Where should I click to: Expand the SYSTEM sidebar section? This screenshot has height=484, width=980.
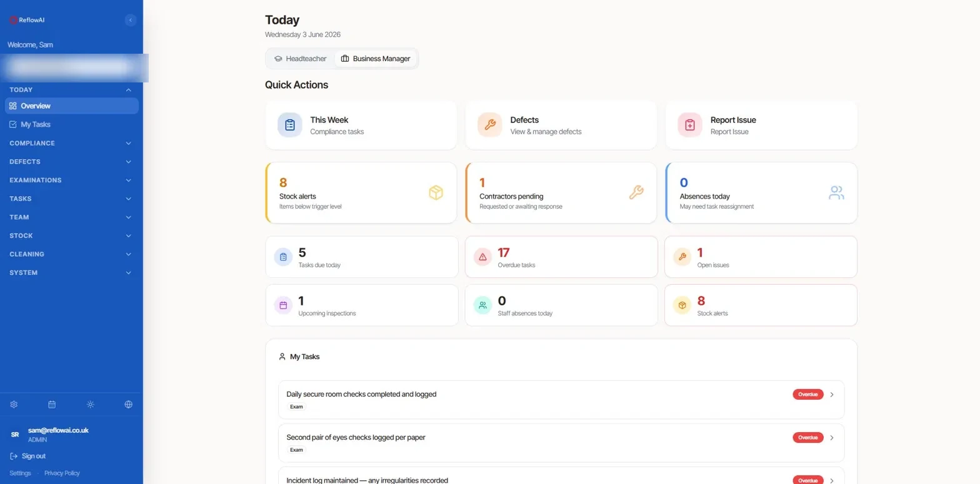[x=71, y=273]
